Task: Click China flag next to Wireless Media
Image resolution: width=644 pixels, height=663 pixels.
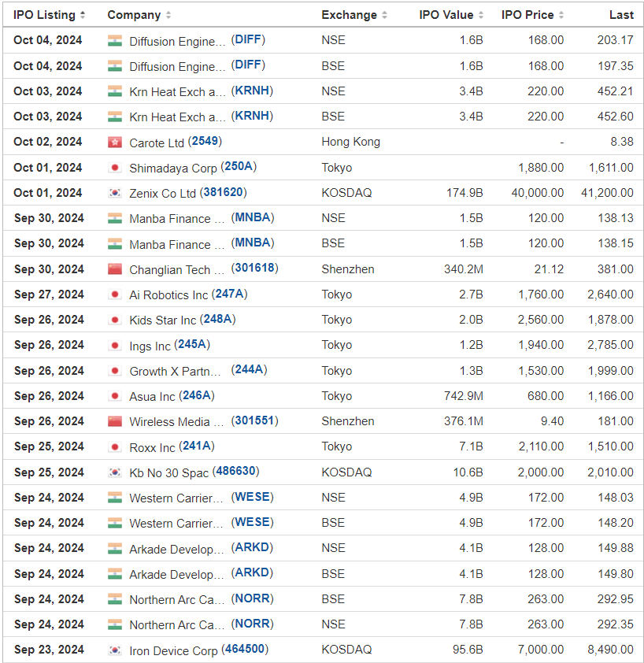Action: (x=115, y=421)
